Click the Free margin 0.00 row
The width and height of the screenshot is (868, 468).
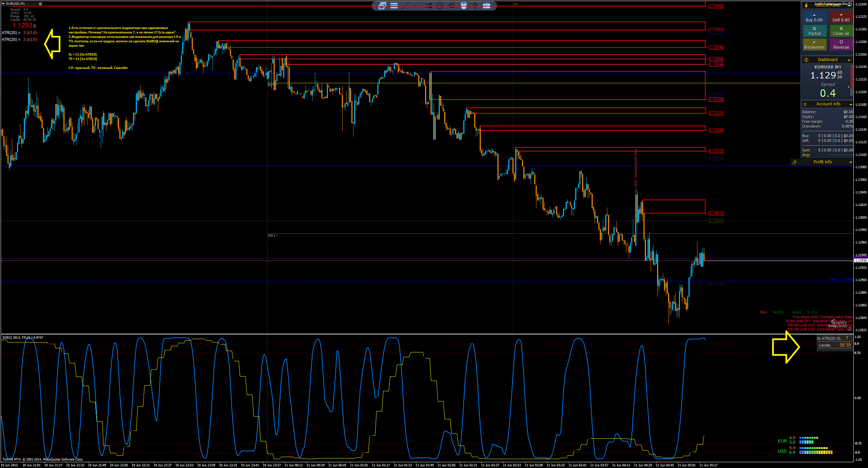tap(827, 121)
